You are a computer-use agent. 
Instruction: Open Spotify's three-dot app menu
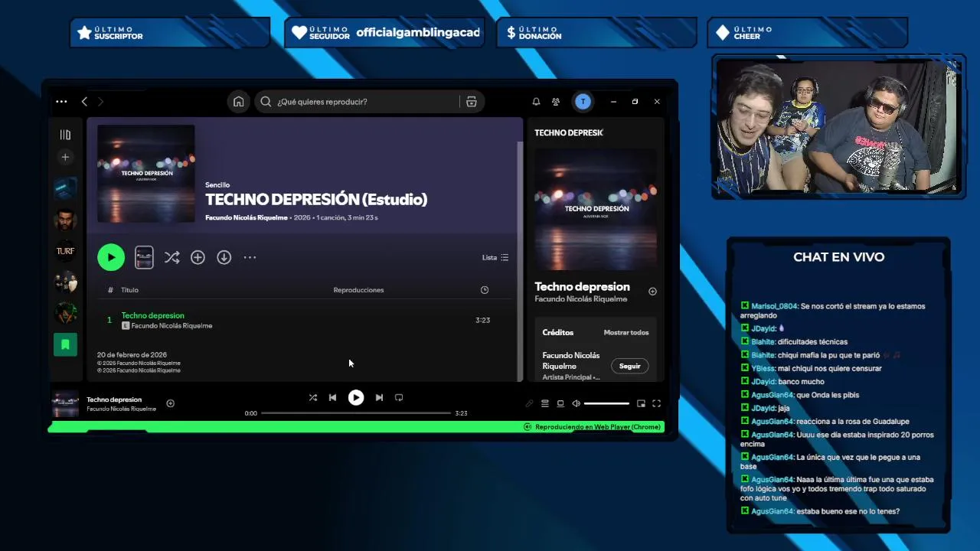tap(61, 102)
